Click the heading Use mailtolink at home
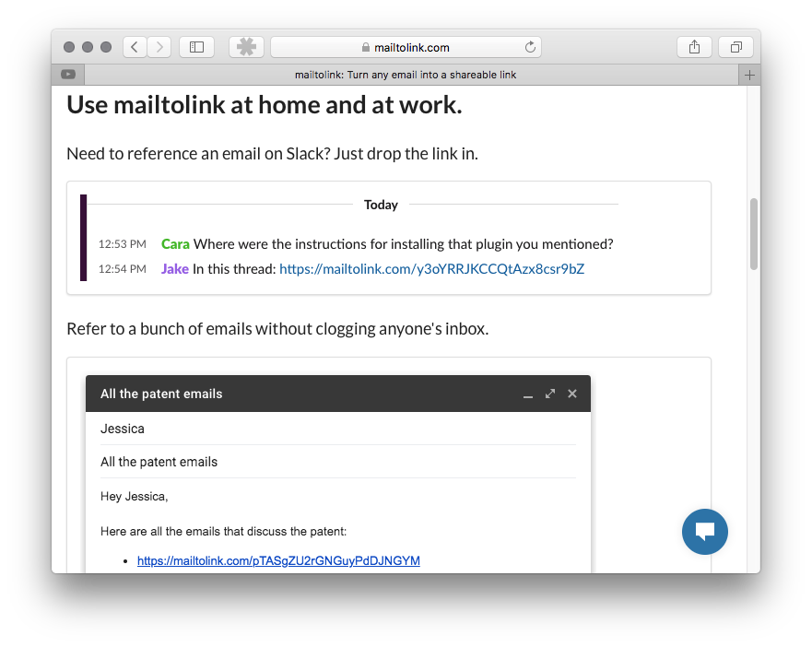Screen dimensions: 812x647 coord(265,105)
